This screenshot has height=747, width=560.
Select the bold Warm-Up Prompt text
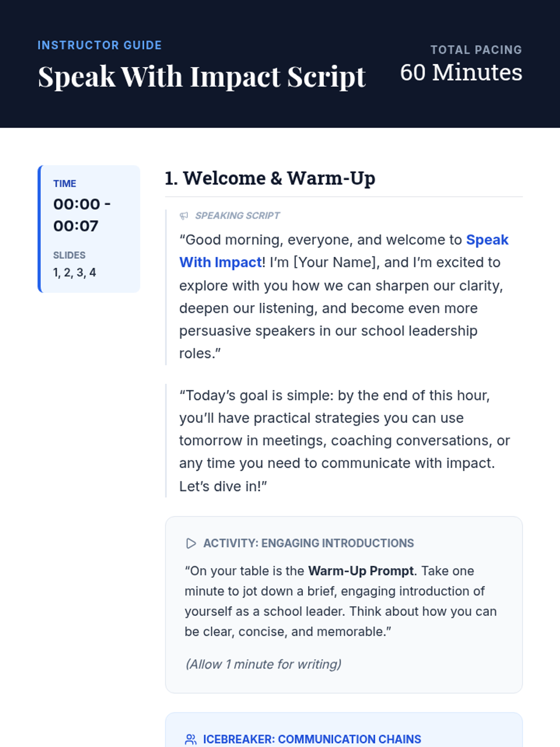coord(361,571)
